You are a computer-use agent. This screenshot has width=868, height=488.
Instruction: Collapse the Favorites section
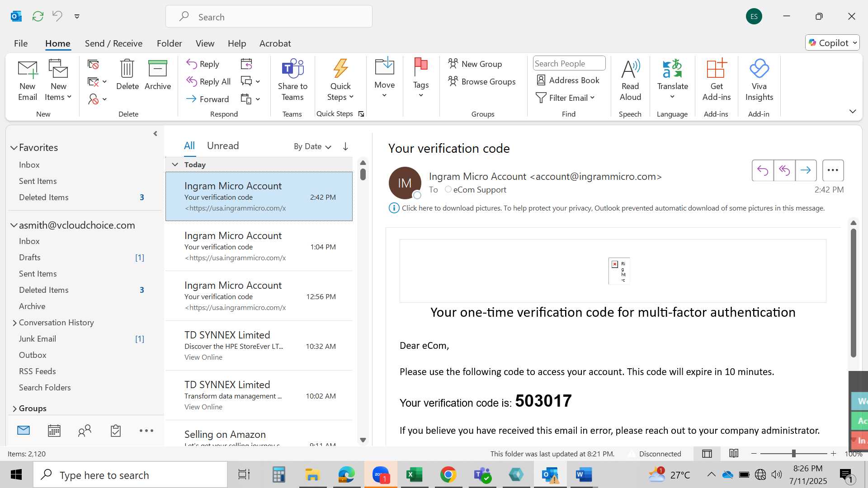pos(14,148)
